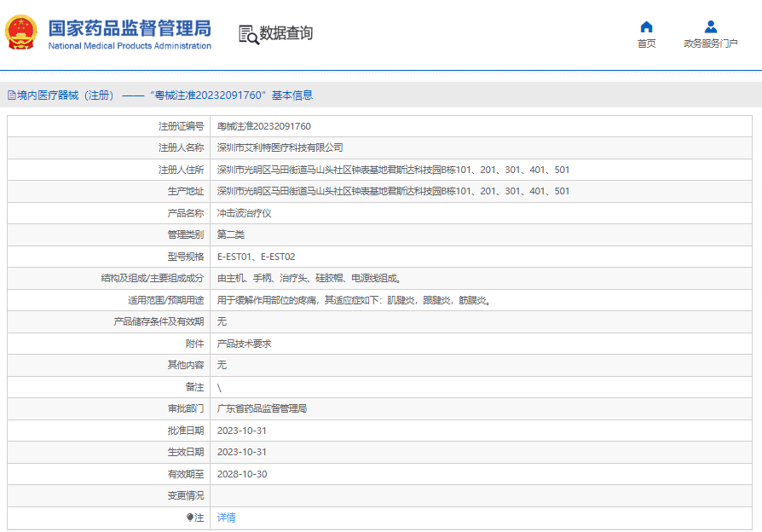
Task: Click the 注册人住所 address value
Action: click(x=393, y=170)
